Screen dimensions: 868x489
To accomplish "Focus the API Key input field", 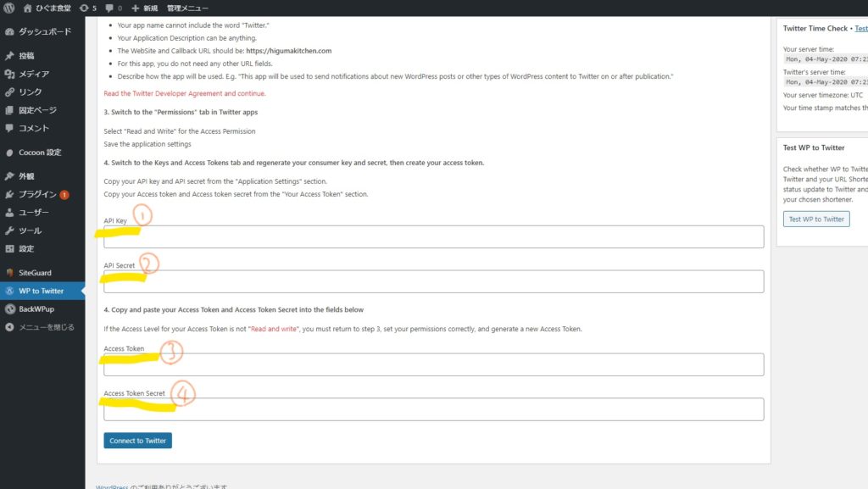I will click(x=433, y=236).
